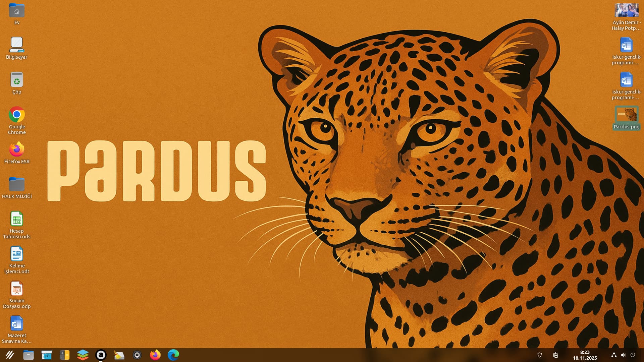The image size is (644, 362).
Task: Click the shield security tray icon
Action: click(540, 355)
